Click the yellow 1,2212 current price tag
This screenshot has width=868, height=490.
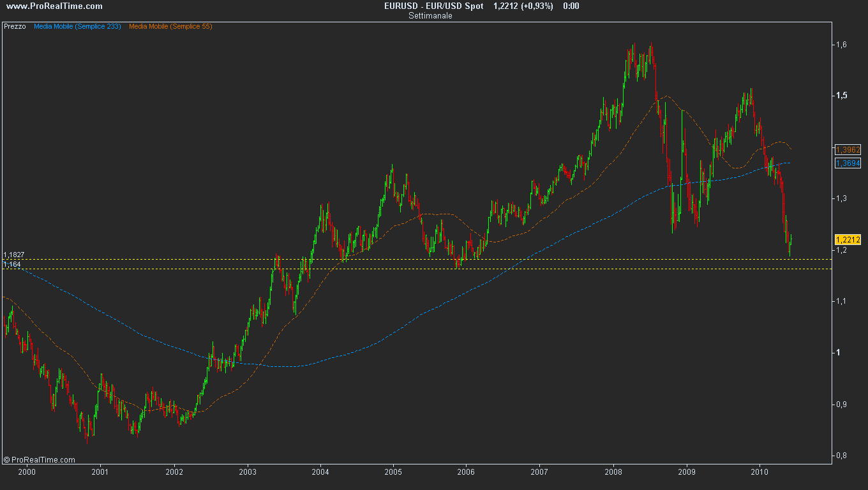pyautogui.click(x=848, y=240)
